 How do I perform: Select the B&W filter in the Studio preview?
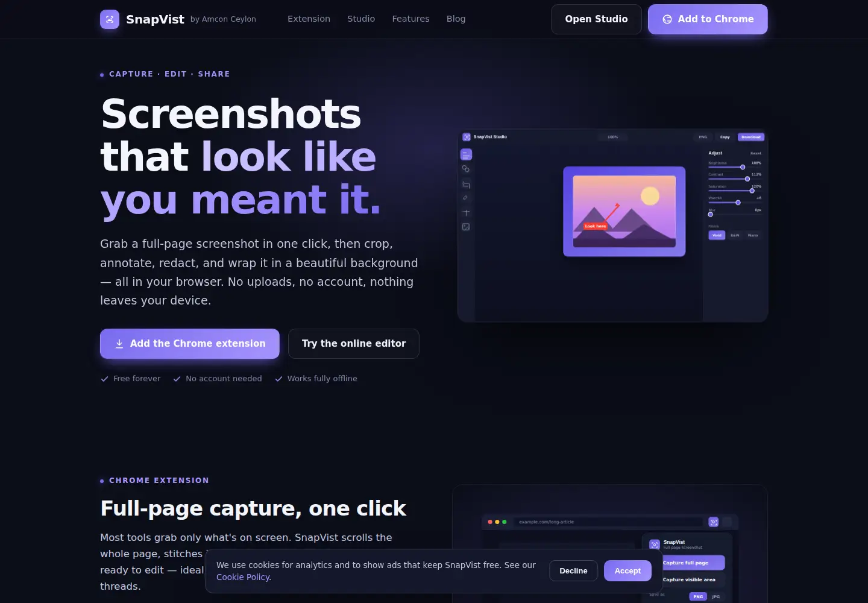(x=735, y=235)
